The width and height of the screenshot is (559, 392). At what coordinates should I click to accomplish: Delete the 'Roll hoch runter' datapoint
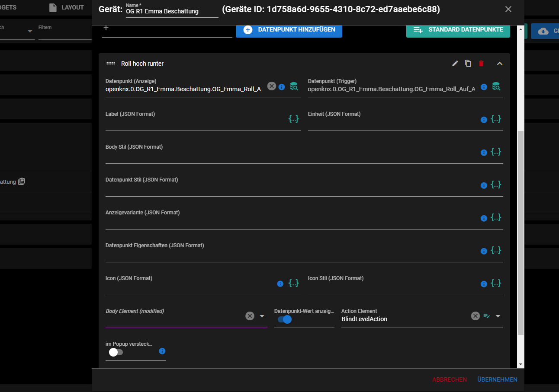click(x=481, y=64)
